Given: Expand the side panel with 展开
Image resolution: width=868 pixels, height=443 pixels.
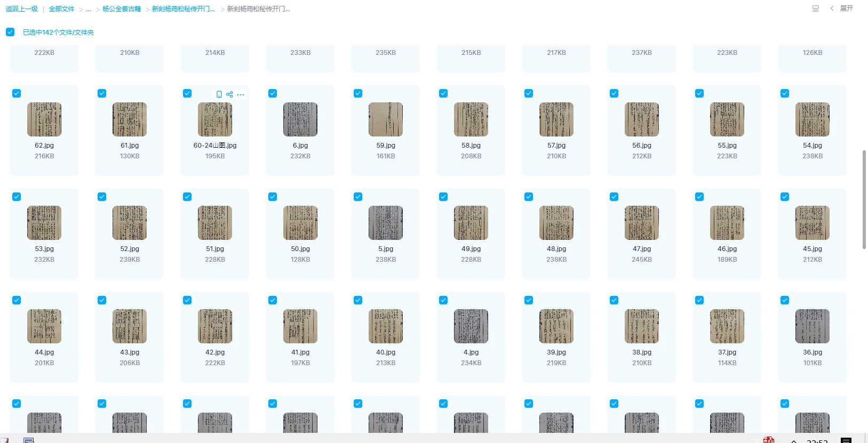Looking at the screenshot, I should [x=842, y=9].
